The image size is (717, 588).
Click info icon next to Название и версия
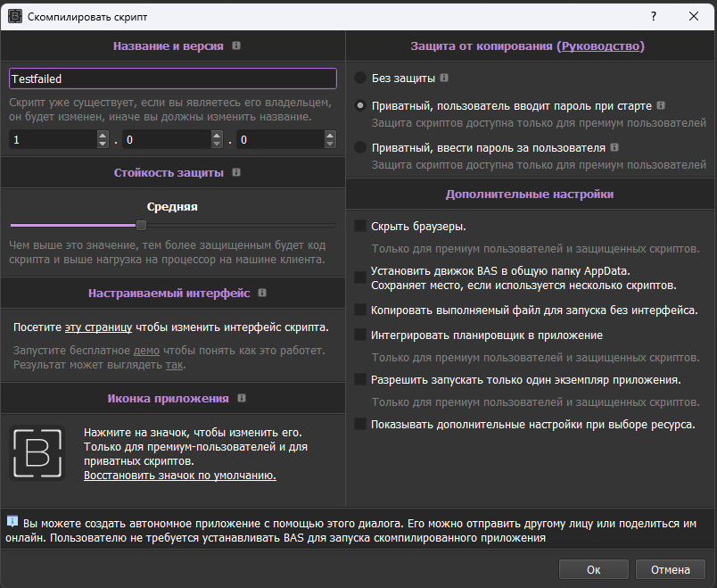click(x=236, y=46)
